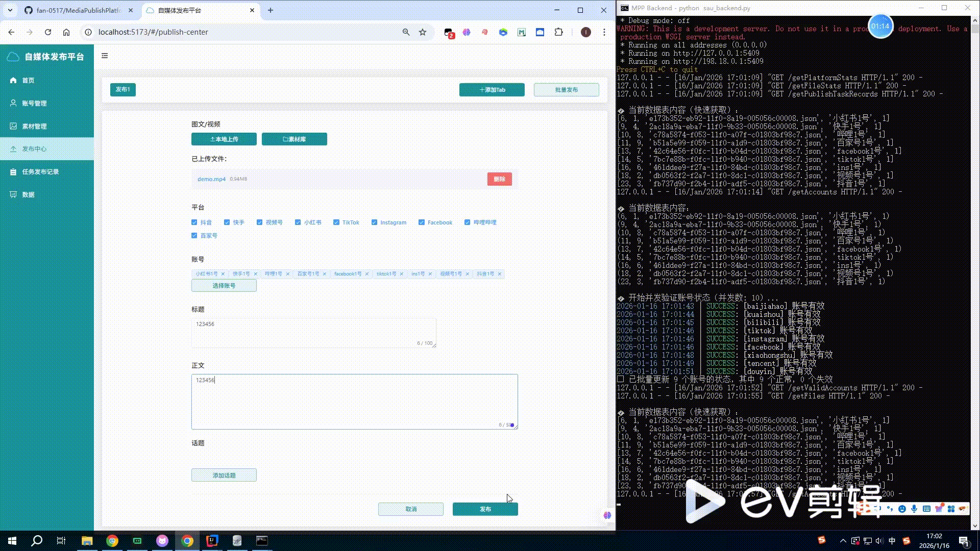The height and width of the screenshot is (551, 980).
Task: Expand the Chrome tab search arrow
Action: tap(10, 10)
